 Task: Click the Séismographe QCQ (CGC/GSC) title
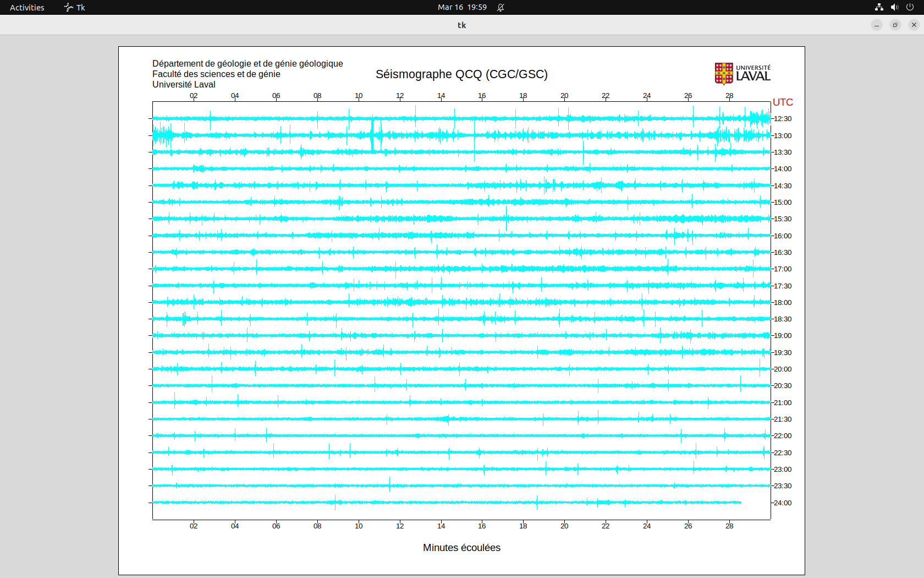pyautogui.click(x=461, y=74)
